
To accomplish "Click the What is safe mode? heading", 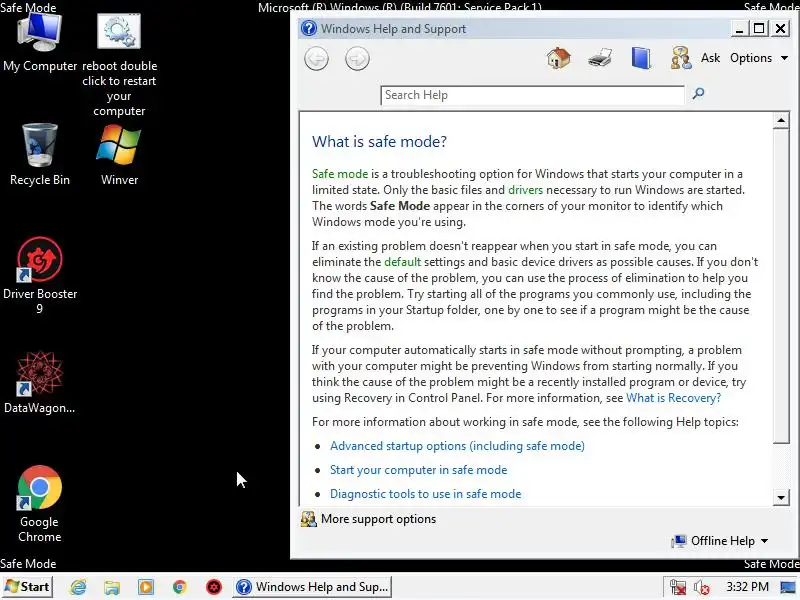I will tap(379, 141).
